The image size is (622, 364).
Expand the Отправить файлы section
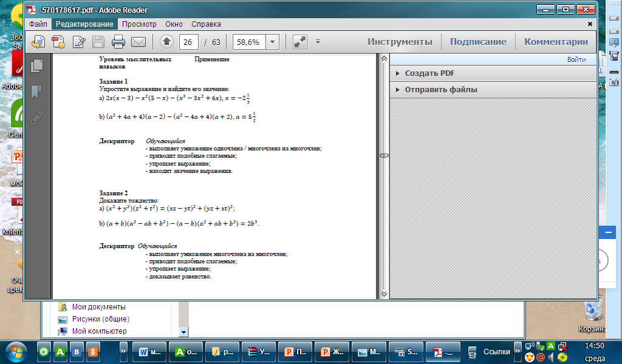point(493,90)
